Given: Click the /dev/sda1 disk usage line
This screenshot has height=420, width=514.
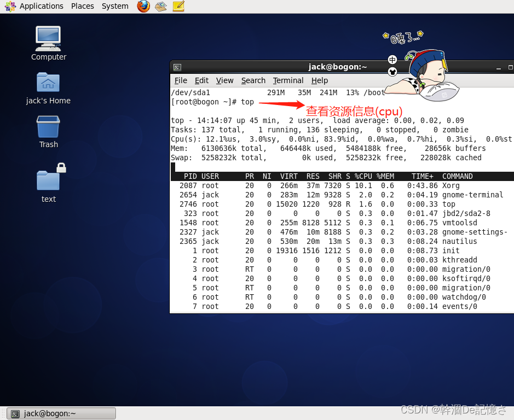Looking at the screenshot, I should click(278, 93).
